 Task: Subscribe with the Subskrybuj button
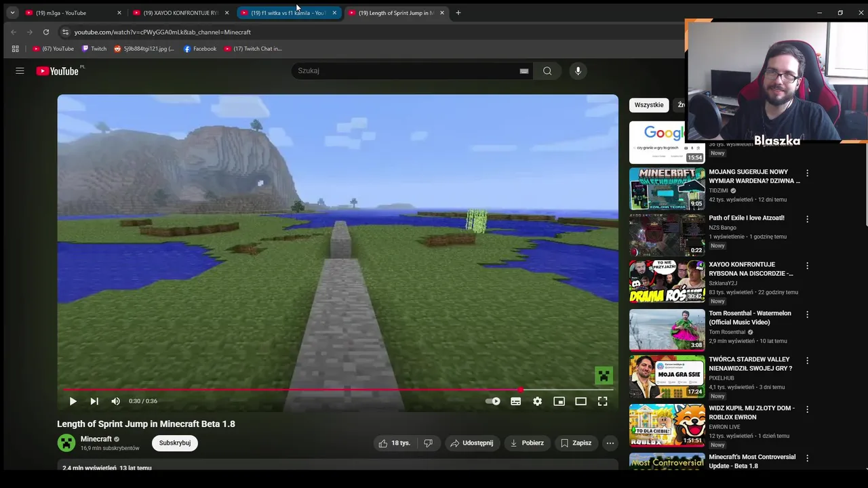click(x=175, y=443)
